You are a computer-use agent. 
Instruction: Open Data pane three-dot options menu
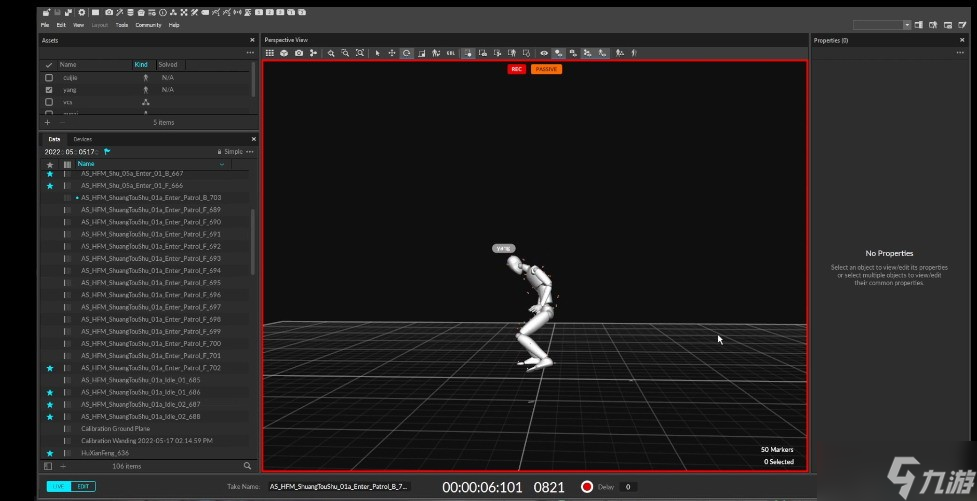pyautogui.click(x=250, y=151)
